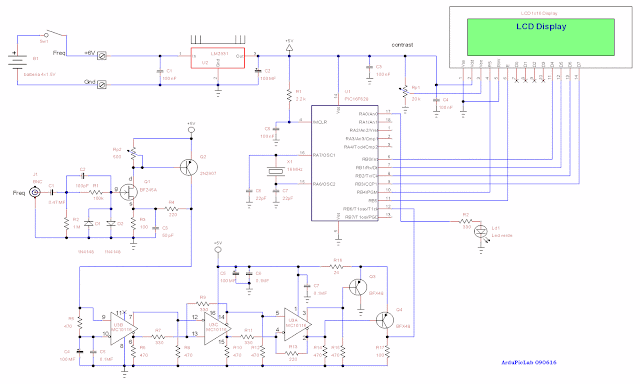Select the Q4 BFX48 transistor
This screenshot has width=640, height=384.
coord(384,320)
